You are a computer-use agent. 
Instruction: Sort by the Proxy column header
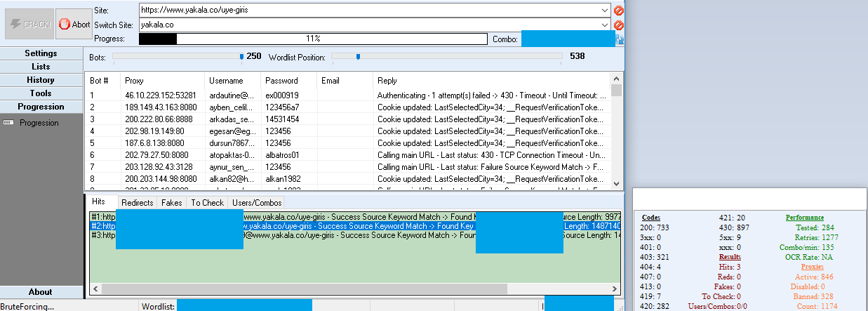[162, 81]
